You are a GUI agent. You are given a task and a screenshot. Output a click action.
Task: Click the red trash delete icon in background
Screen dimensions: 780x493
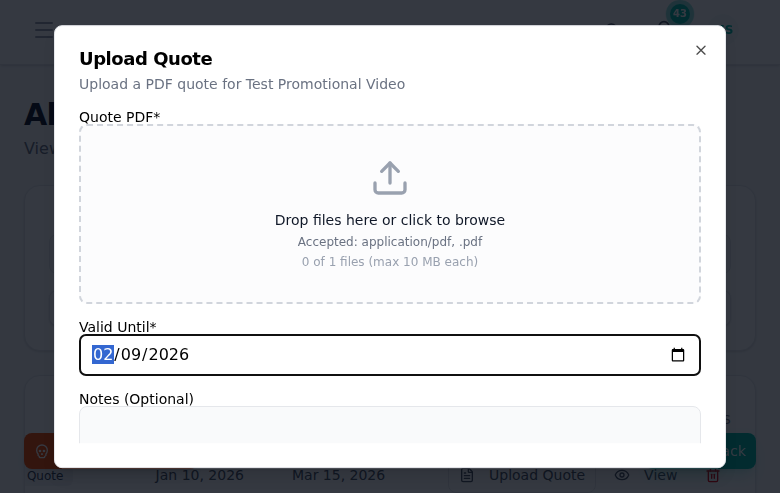pyautogui.click(x=712, y=476)
